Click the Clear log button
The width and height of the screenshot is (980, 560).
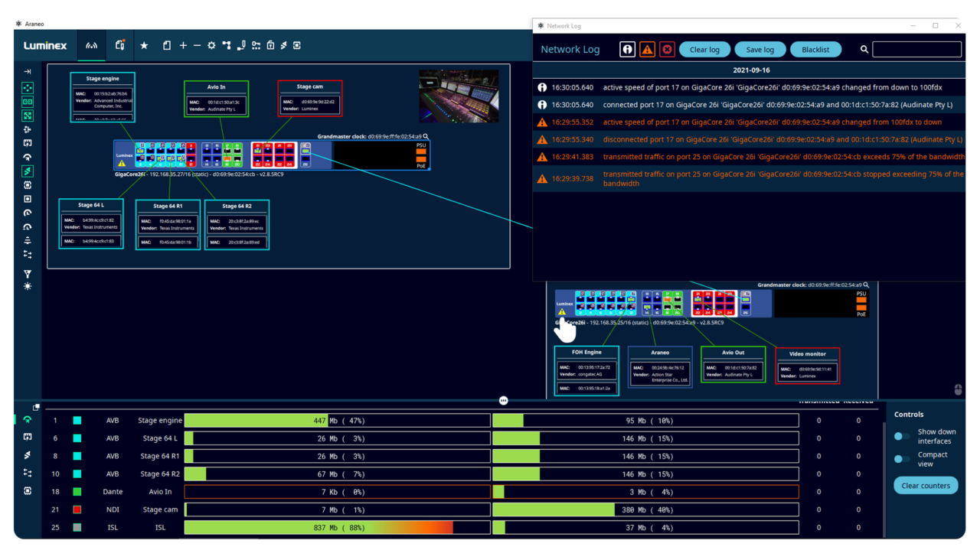point(704,50)
